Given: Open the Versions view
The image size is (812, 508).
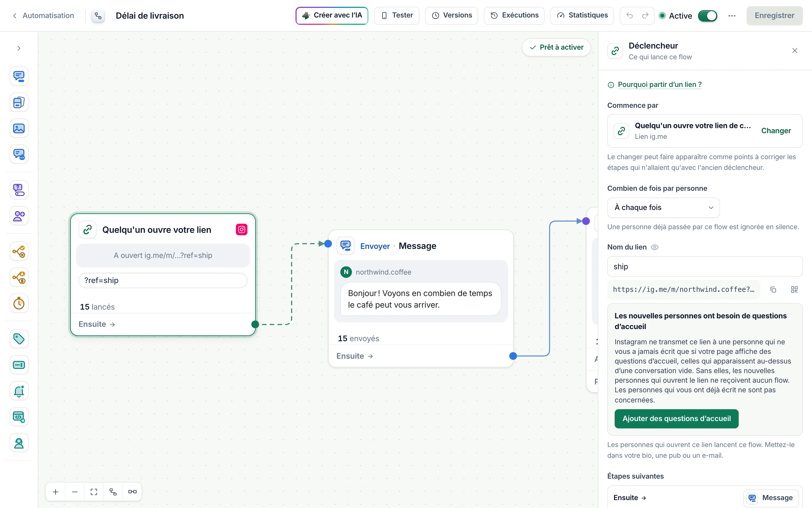Looking at the screenshot, I should tap(451, 16).
